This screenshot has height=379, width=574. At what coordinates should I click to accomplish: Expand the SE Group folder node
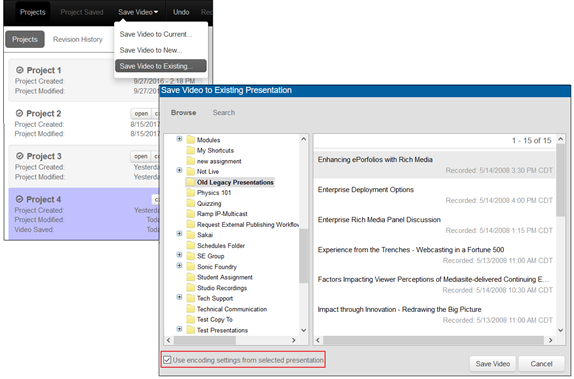point(179,255)
